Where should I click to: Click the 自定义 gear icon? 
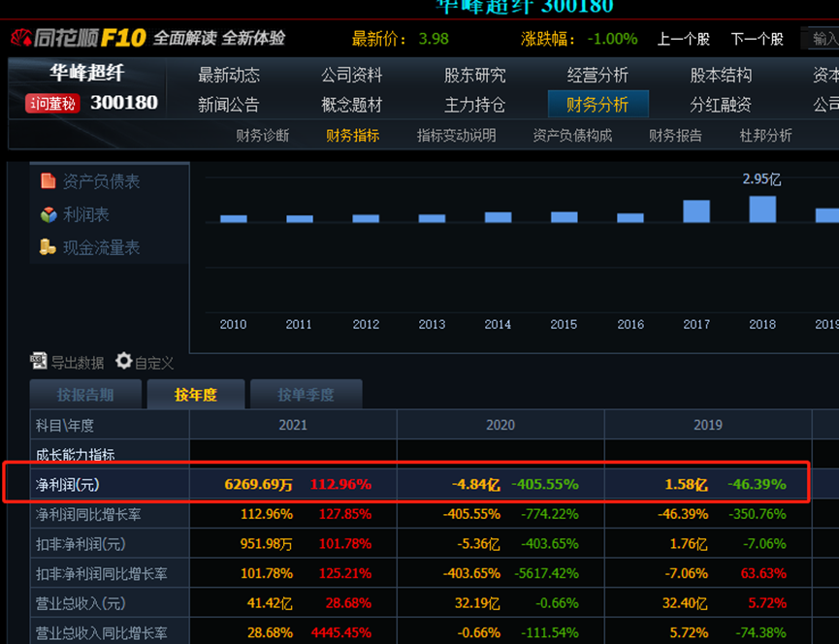pos(124,362)
